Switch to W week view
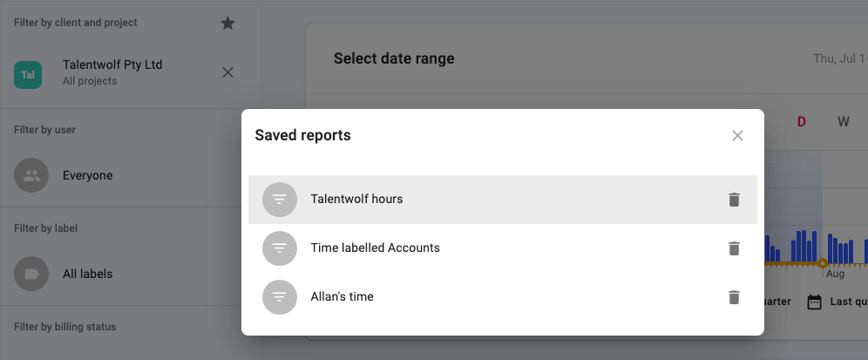Viewport: 868px width, 360px height. (843, 122)
